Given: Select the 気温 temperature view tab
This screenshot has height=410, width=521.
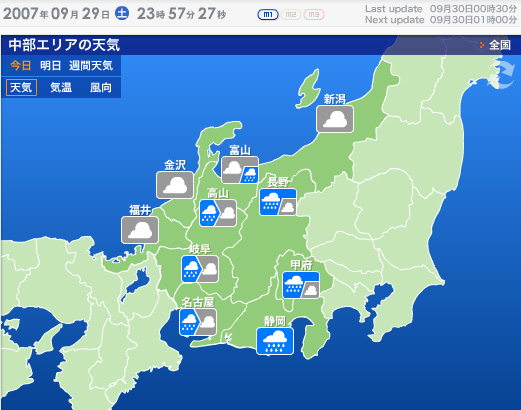Looking at the screenshot, I should (x=61, y=87).
